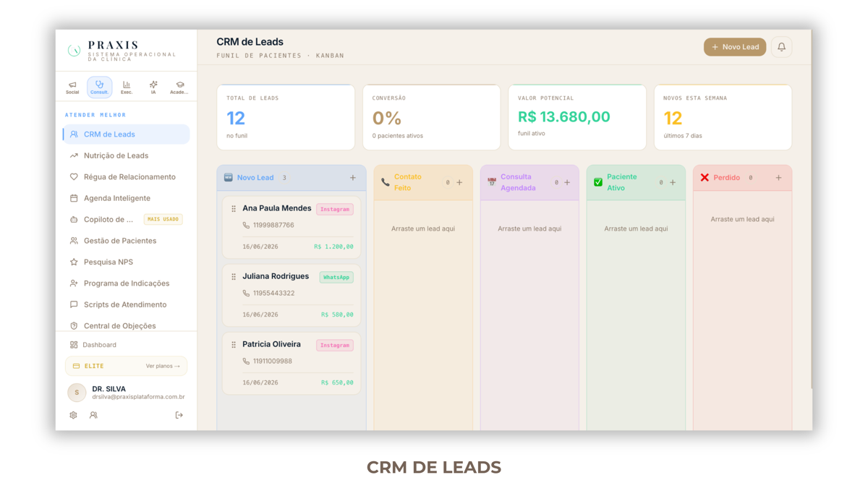Open the Patricia Oliveira lead name
This screenshot has height=488, width=868.
[x=271, y=344]
